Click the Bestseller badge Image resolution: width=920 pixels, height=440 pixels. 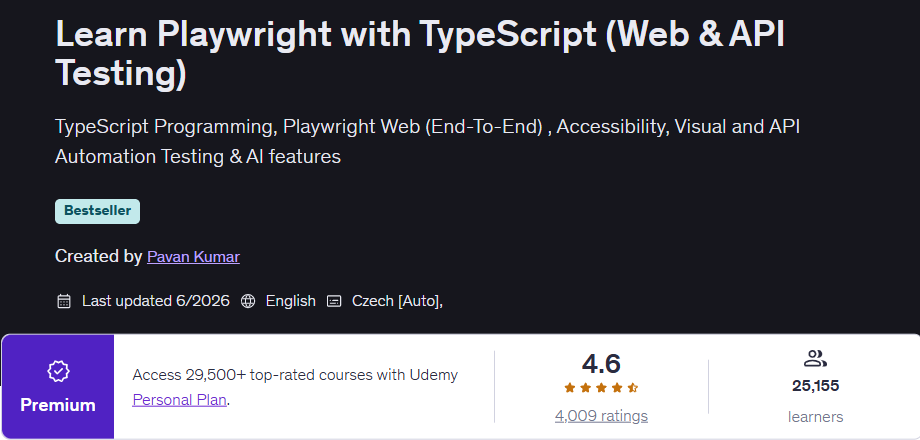pyautogui.click(x=97, y=211)
